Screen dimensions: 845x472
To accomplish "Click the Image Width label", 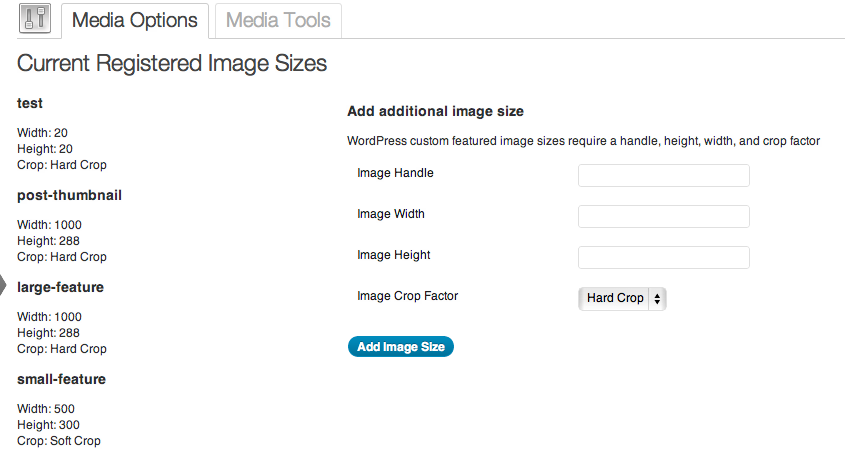I will (x=391, y=214).
